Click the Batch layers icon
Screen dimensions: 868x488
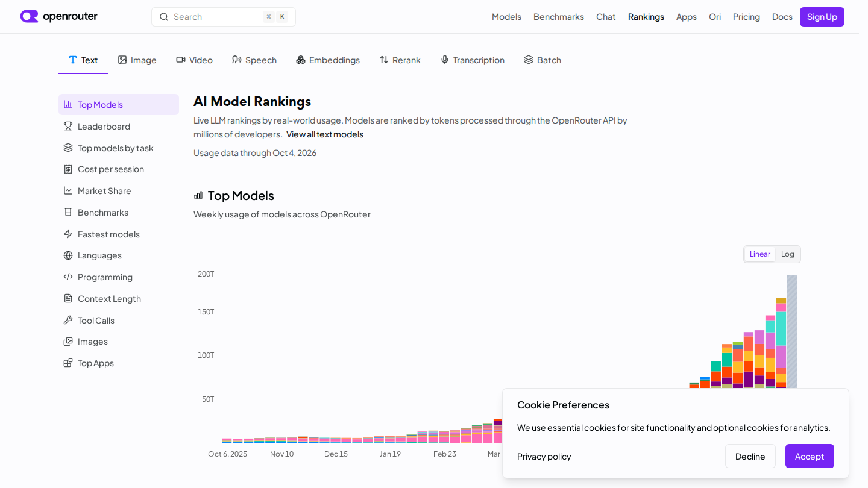click(x=529, y=60)
